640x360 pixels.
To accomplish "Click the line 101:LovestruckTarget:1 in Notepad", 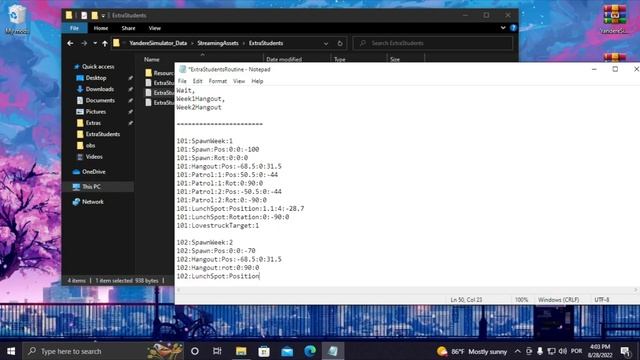I will coord(218,225).
